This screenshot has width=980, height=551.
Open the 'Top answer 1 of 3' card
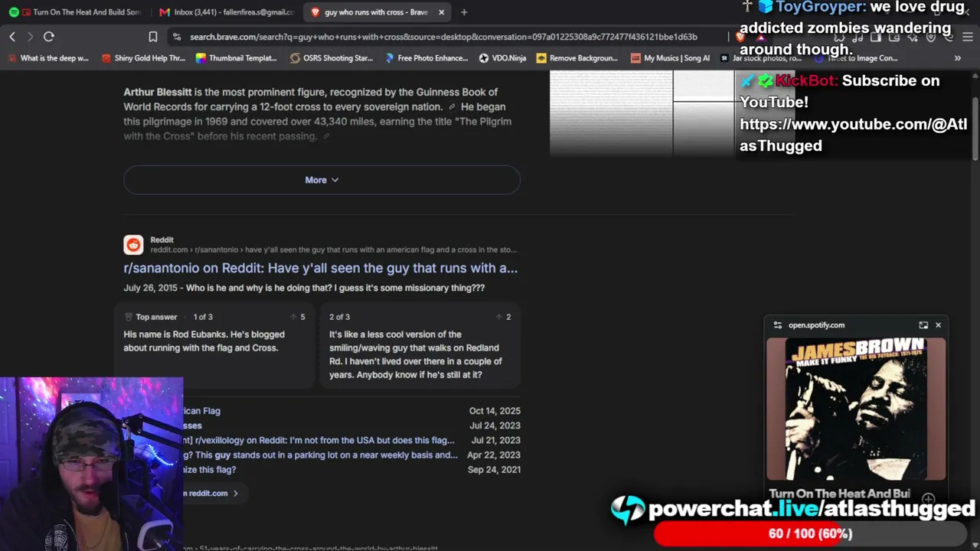pyautogui.click(x=214, y=344)
